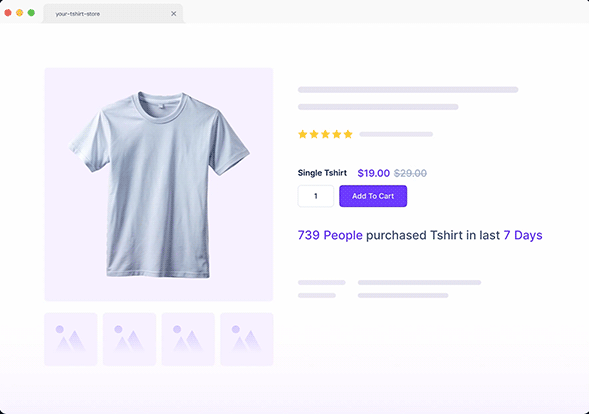Select the your-tshirt-store browser tab
The height and width of the screenshot is (414, 589).
click(x=113, y=14)
